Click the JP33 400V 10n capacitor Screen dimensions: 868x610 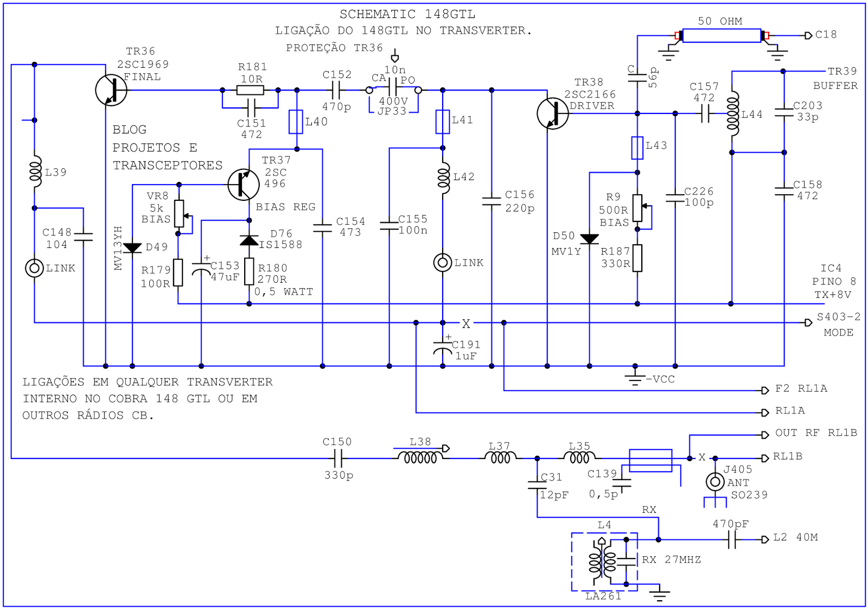pos(393,87)
